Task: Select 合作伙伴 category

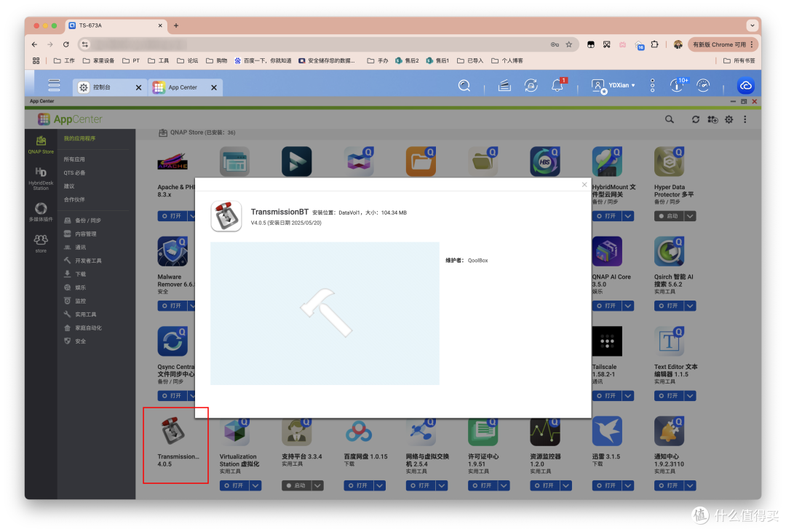Action: [x=74, y=199]
